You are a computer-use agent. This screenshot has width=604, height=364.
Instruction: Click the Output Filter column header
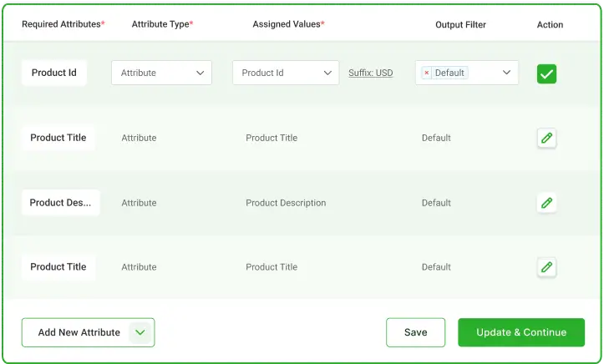(460, 25)
